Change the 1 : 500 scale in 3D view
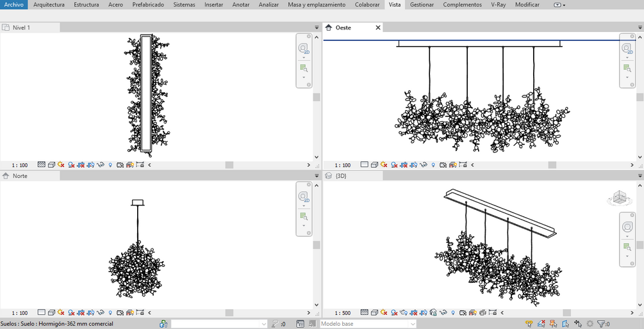This screenshot has width=644, height=329. pos(343,312)
